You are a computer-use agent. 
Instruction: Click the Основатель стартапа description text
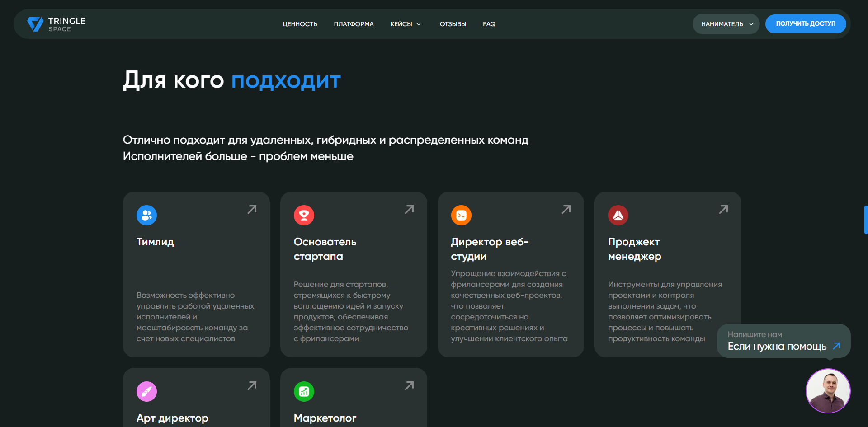[x=351, y=311]
